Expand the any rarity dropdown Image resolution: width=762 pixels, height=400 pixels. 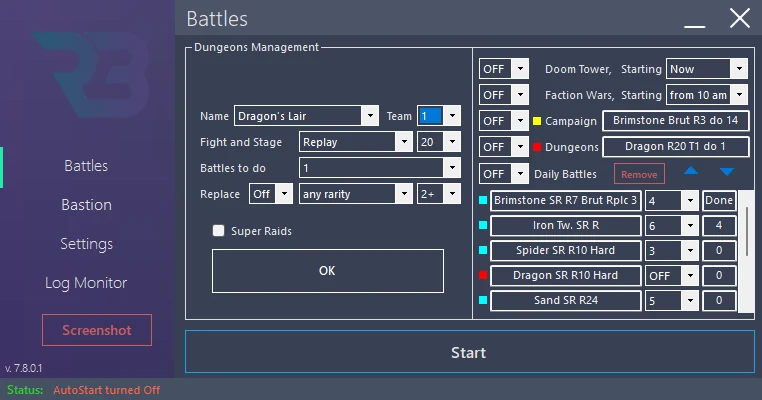click(404, 194)
